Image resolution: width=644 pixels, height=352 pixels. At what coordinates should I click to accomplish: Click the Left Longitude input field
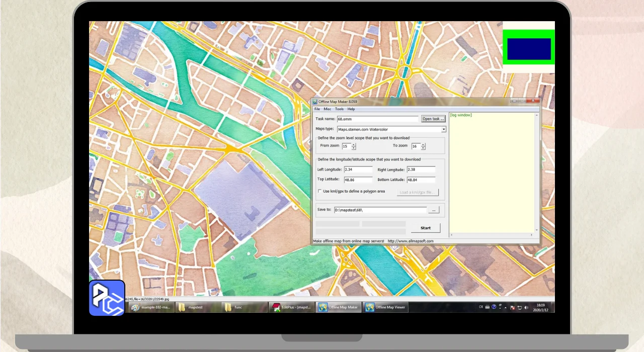point(358,170)
